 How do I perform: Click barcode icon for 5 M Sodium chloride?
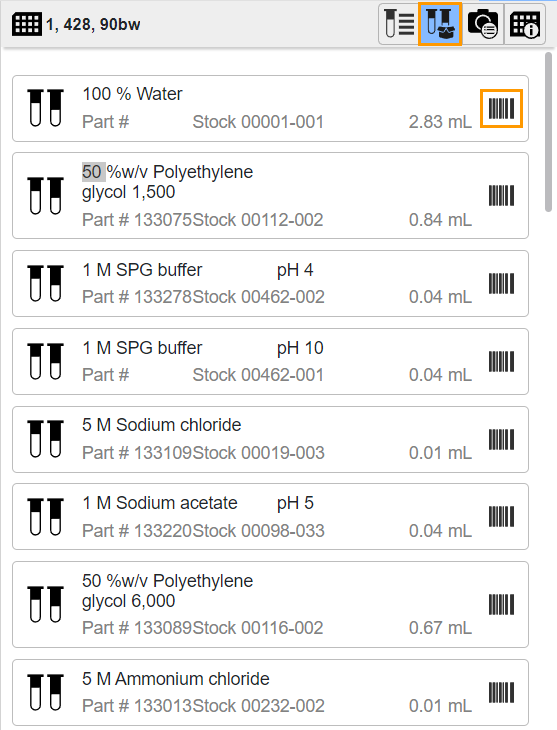(502, 439)
